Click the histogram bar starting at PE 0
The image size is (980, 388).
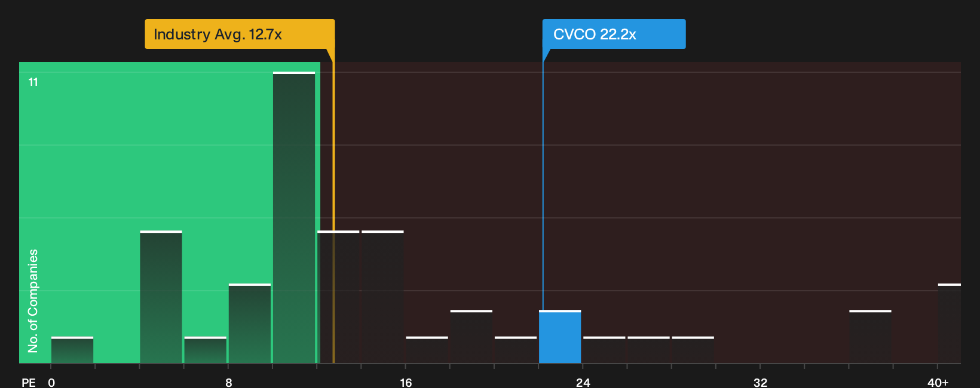(x=72, y=350)
